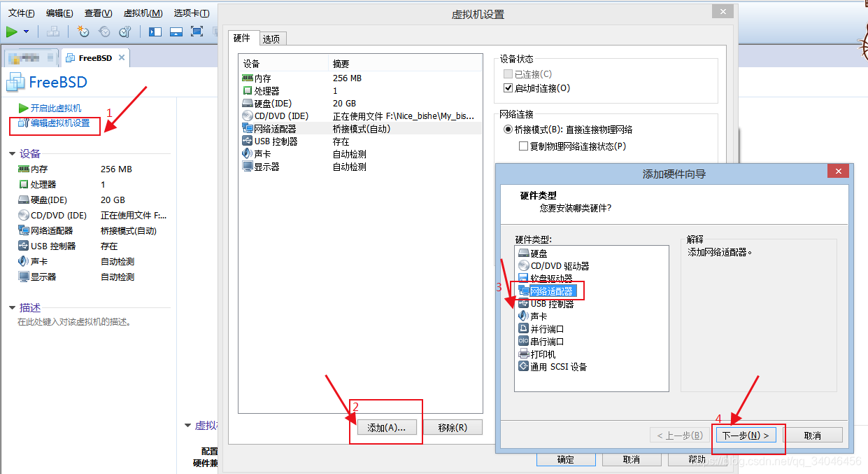Image resolution: width=868 pixels, height=474 pixels.
Task: Select 打印机 in wizard list
Action: 537,354
